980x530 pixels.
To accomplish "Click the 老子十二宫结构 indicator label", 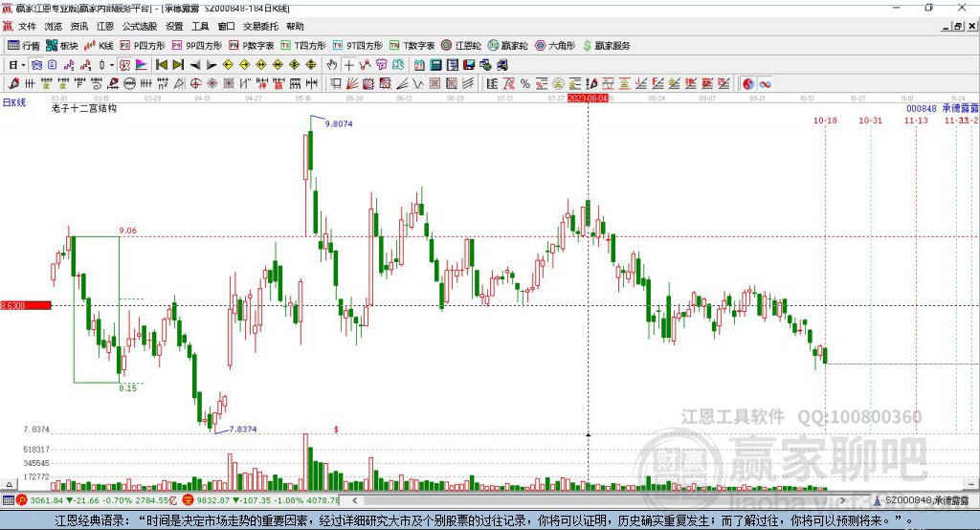I will (x=84, y=108).
